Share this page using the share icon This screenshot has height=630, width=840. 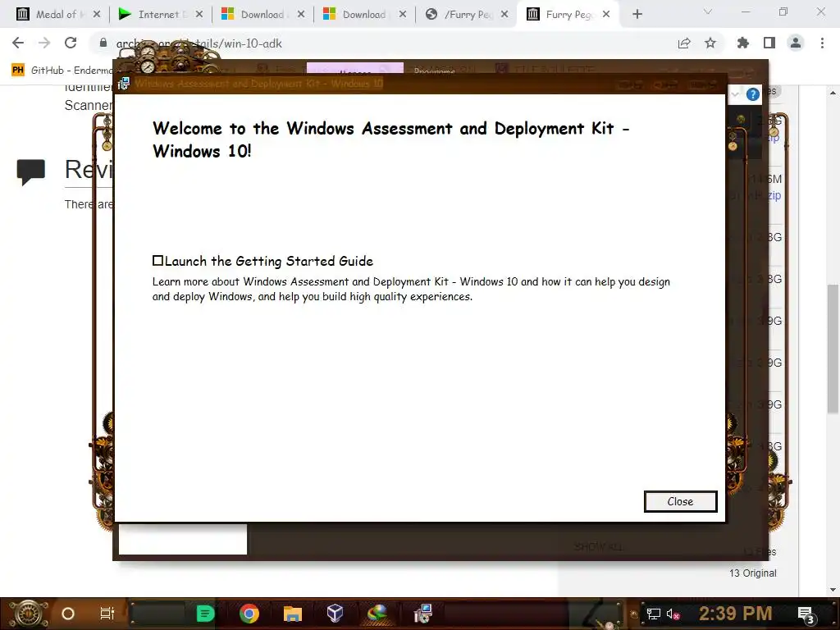tap(684, 43)
